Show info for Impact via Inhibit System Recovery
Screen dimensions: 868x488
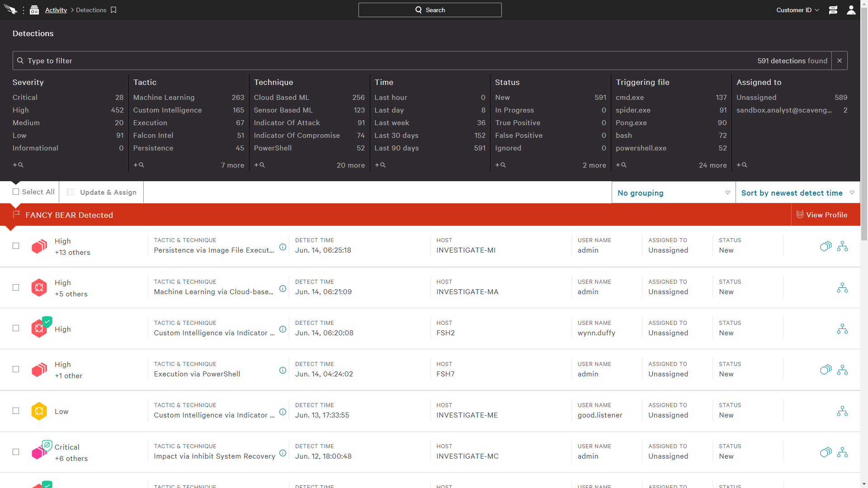283,453
